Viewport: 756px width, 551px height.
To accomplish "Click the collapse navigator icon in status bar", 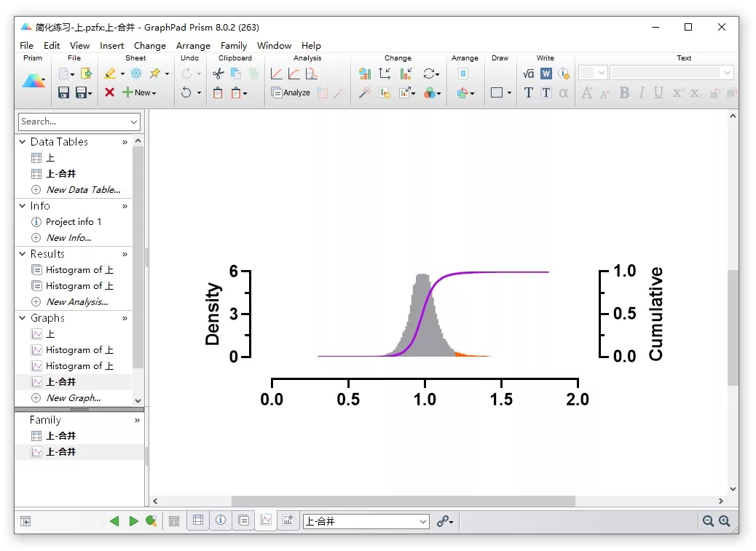I will [25, 521].
